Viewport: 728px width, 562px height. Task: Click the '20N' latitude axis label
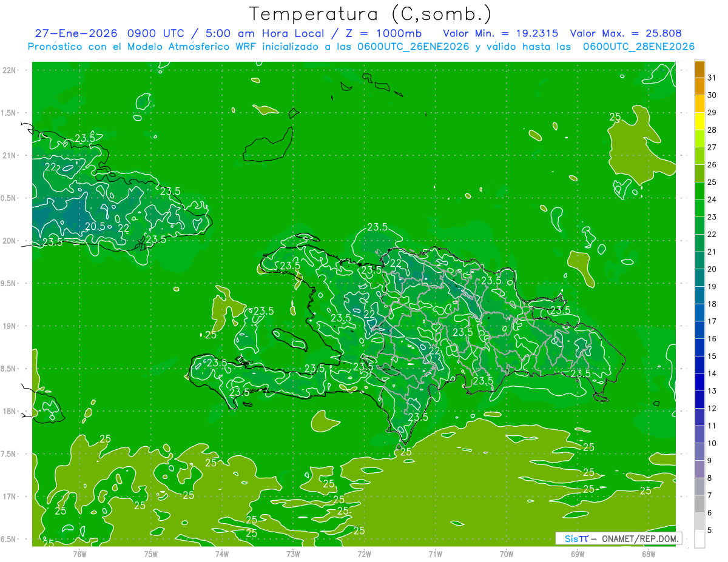(x=8, y=241)
